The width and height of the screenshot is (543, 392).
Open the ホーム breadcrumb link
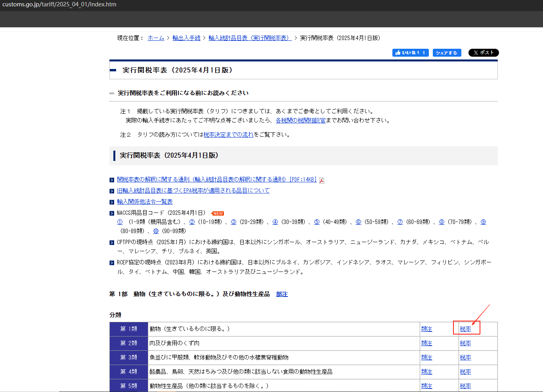tap(156, 38)
